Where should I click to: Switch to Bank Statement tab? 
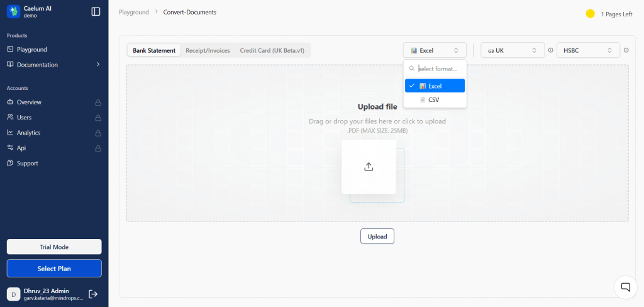tap(154, 50)
